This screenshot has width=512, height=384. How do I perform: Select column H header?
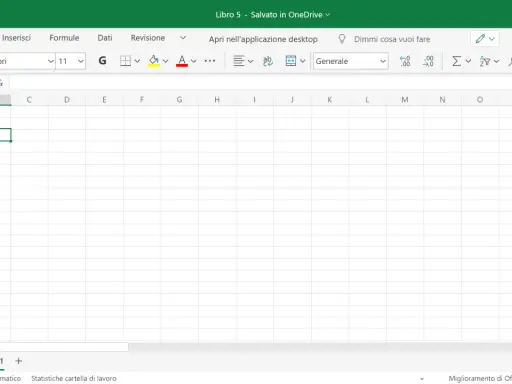(x=217, y=100)
